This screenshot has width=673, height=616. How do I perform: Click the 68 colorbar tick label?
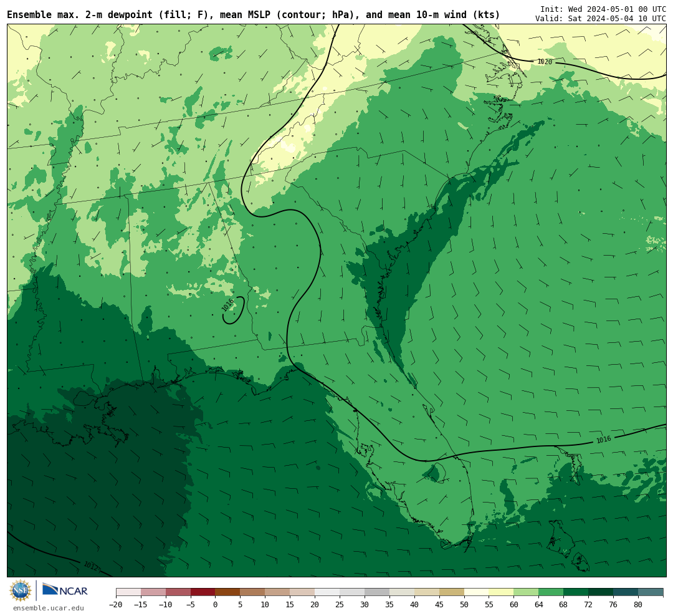tap(564, 605)
